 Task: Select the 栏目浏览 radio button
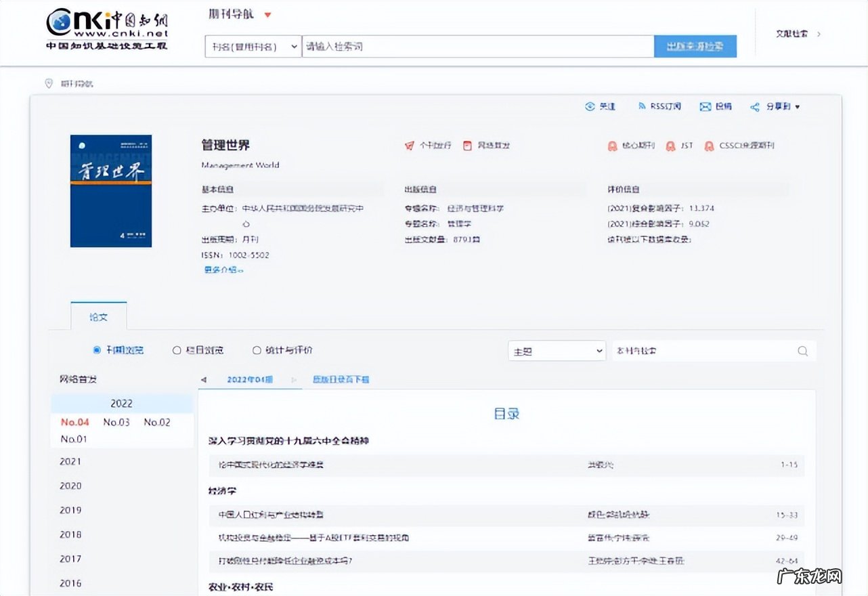tap(176, 350)
